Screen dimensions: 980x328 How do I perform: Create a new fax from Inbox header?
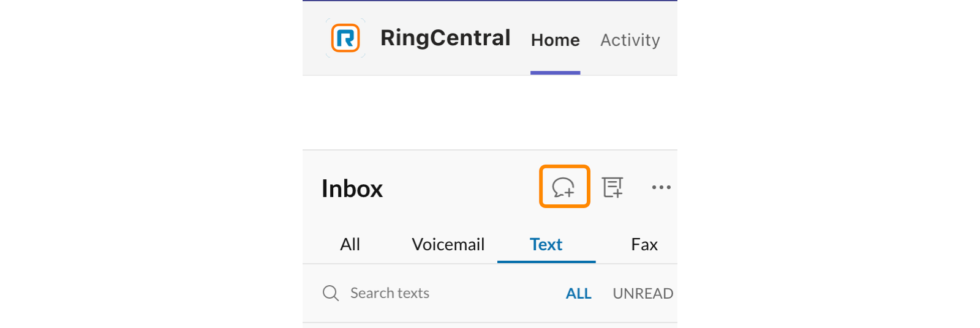pyautogui.click(x=612, y=187)
